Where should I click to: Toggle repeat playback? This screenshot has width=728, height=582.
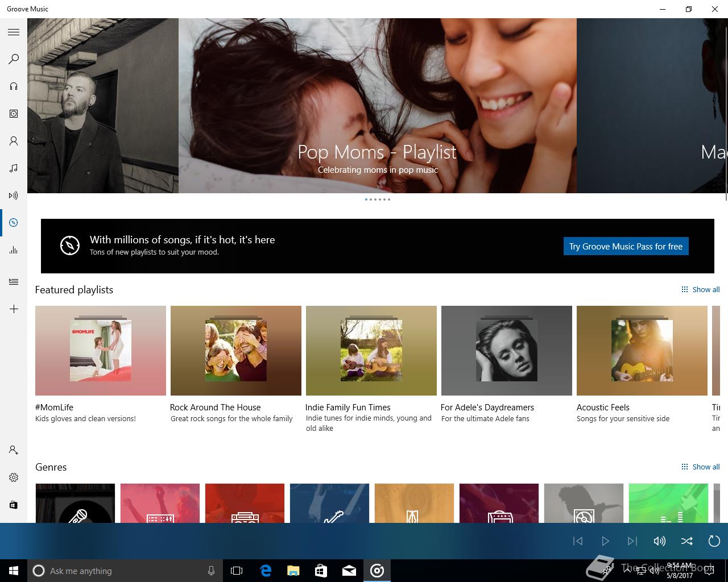[x=714, y=541]
